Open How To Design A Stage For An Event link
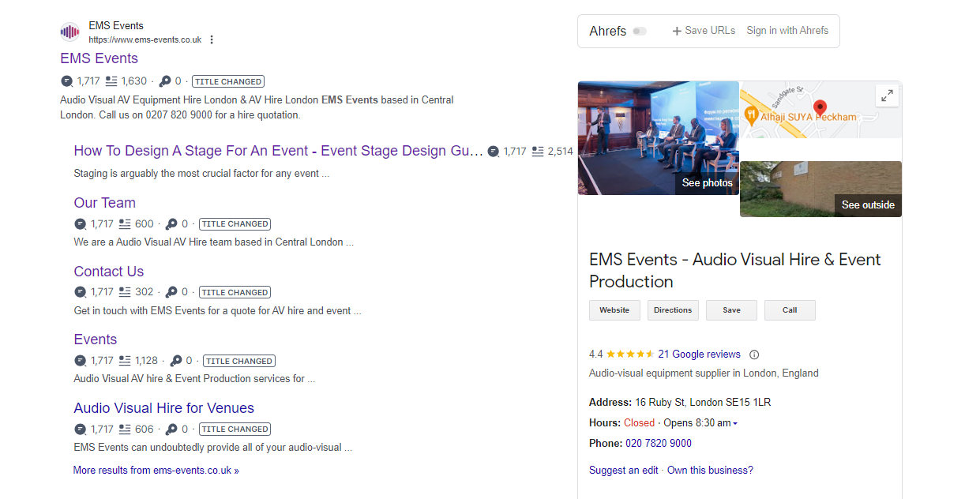Image resolution: width=980 pixels, height=499 pixels. tap(279, 151)
